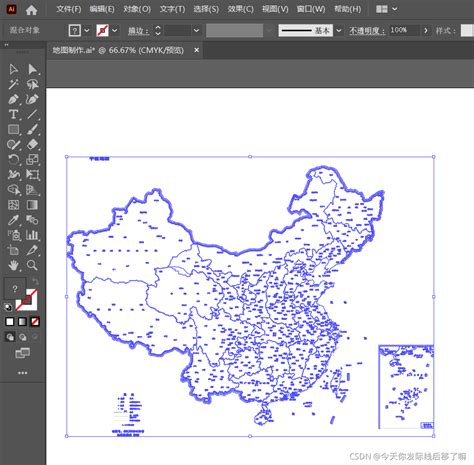The width and height of the screenshot is (474, 465).
Task: Choose the Magic Wand tool
Action: (x=13, y=84)
